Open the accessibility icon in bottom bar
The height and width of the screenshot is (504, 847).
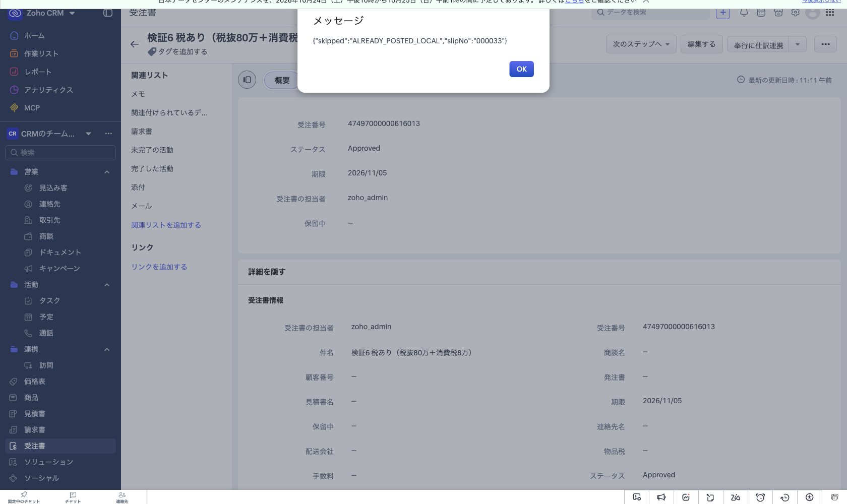pyautogui.click(x=810, y=497)
